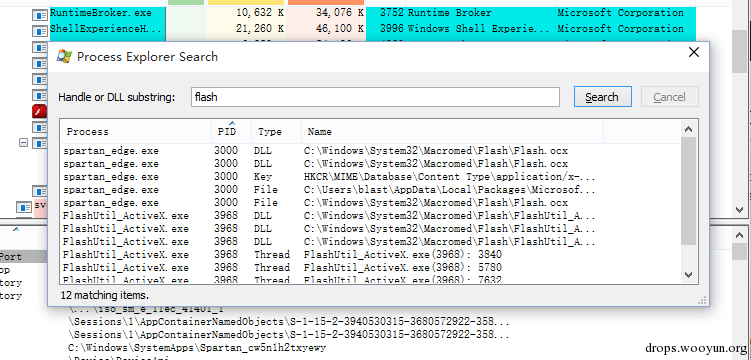
Task: Click PID 3996 in main window
Action: pos(392,29)
